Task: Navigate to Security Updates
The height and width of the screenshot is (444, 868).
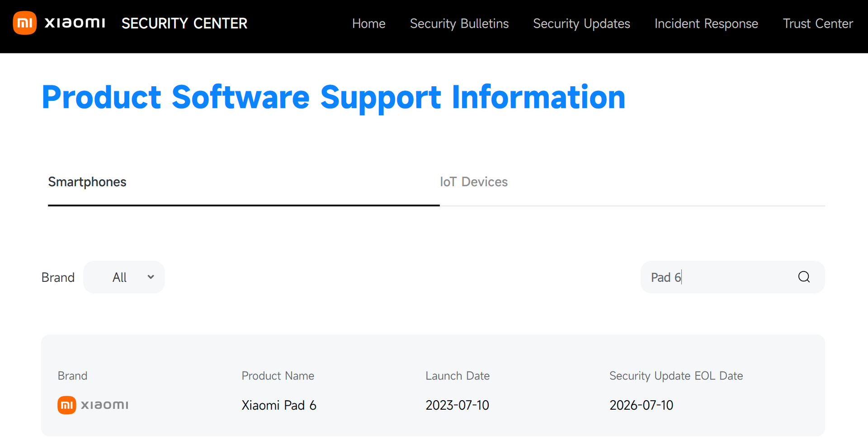Action: (581, 23)
